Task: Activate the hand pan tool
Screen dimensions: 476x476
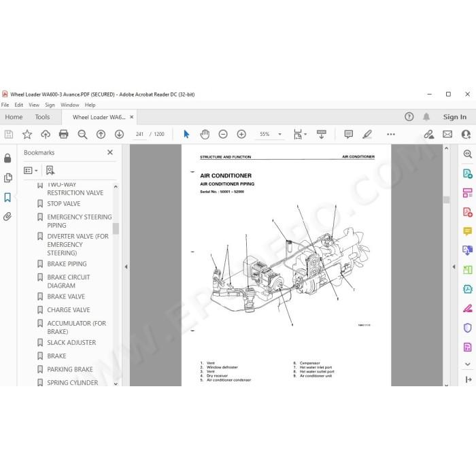Action: tap(205, 134)
